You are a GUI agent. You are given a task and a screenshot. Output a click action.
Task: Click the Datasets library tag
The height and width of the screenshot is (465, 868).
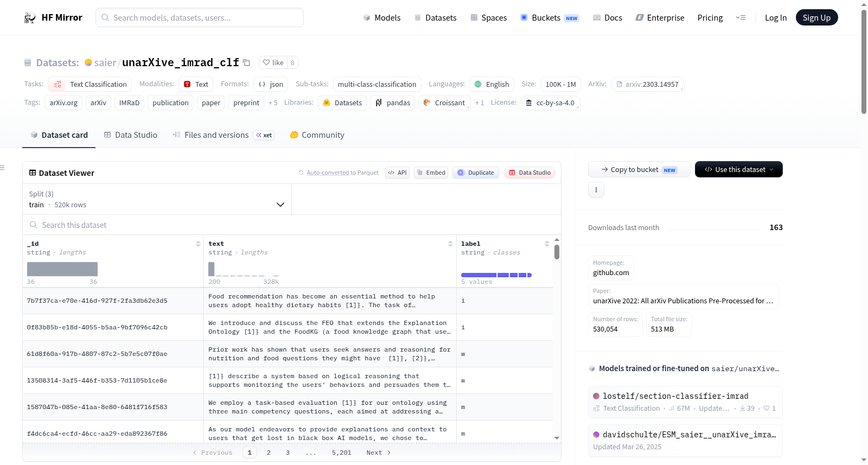pyautogui.click(x=342, y=103)
